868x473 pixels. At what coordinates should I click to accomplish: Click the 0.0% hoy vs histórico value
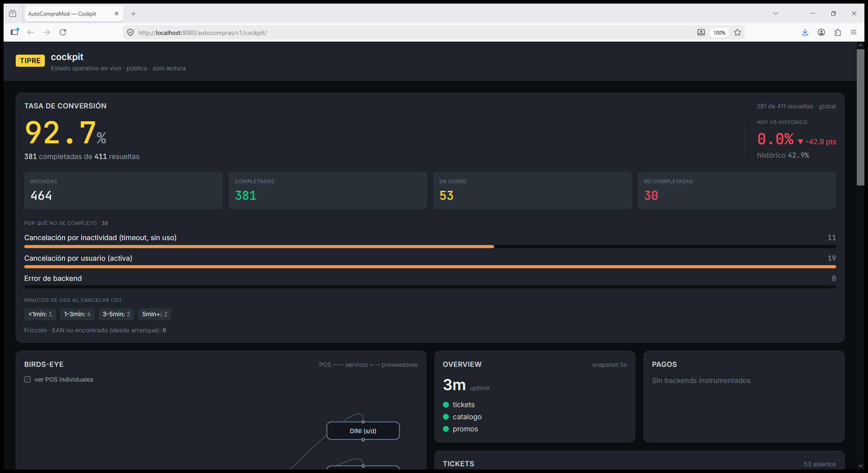[775, 139]
